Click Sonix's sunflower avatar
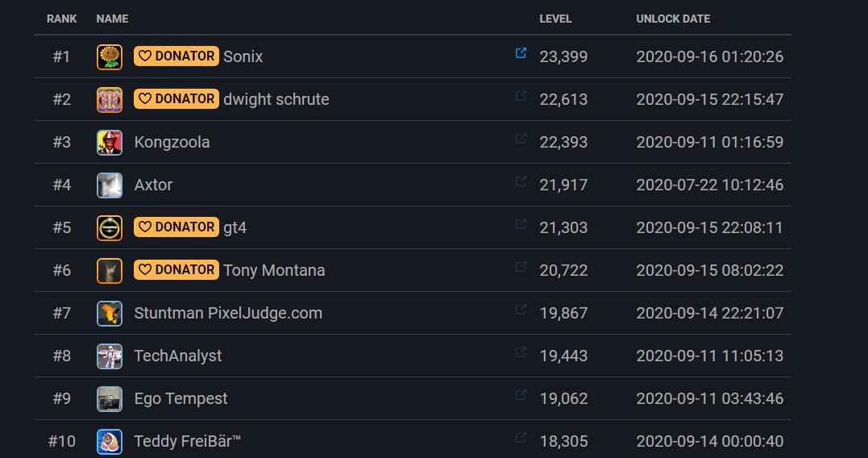 coord(110,56)
